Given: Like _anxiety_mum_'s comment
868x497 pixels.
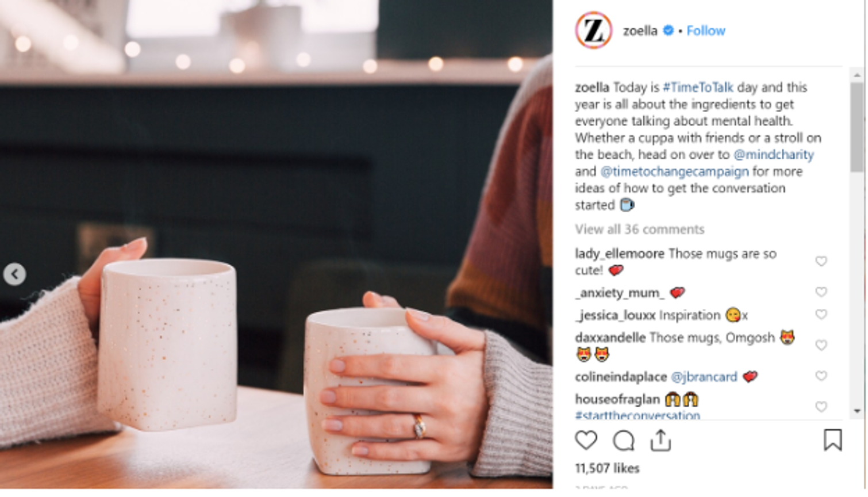Looking at the screenshot, I should pos(821,292).
